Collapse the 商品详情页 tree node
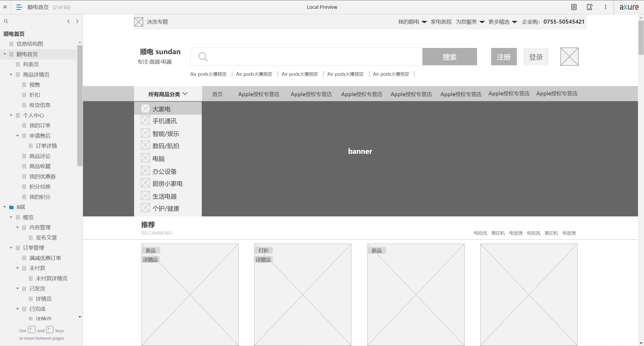644x346 pixels. pyautogui.click(x=11, y=75)
